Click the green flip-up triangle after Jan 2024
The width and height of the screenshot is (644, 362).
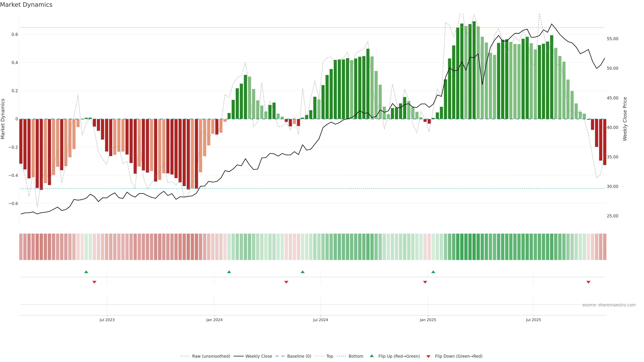pos(229,272)
